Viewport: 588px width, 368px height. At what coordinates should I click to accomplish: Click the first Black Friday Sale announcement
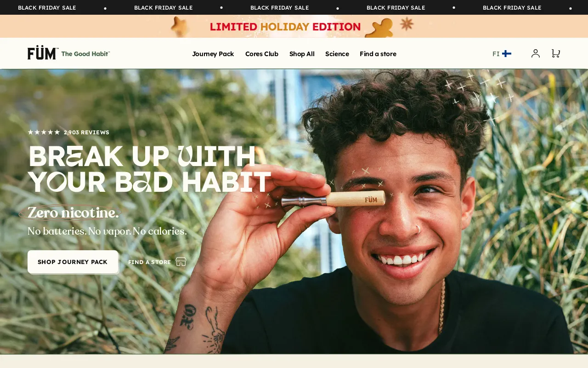coord(47,8)
